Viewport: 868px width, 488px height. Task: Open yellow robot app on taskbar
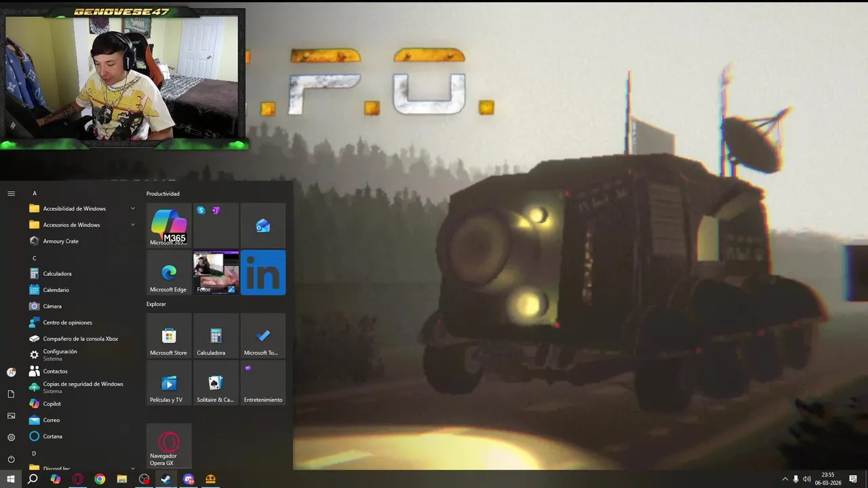click(x=211, y=479)
